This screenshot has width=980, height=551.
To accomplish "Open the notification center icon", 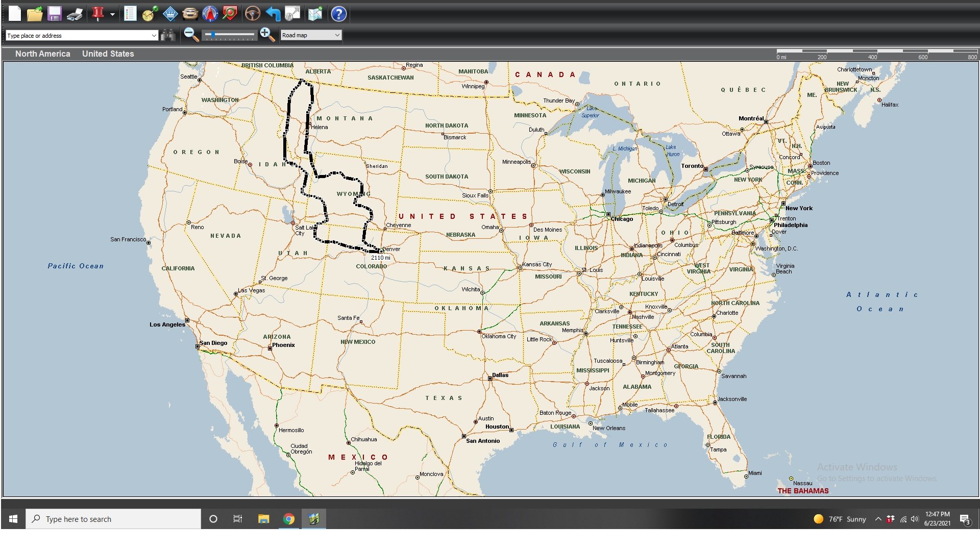I will [965, 519].
